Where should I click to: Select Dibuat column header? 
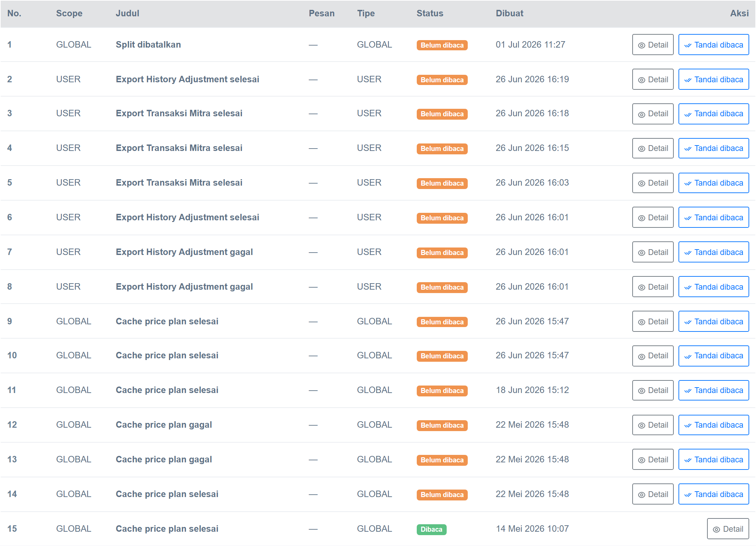point(509,13)
